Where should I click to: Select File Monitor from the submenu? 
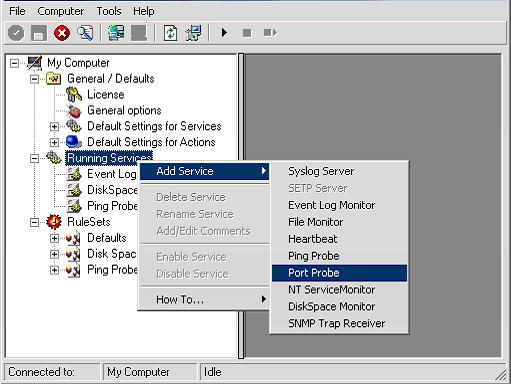(339, 222)
